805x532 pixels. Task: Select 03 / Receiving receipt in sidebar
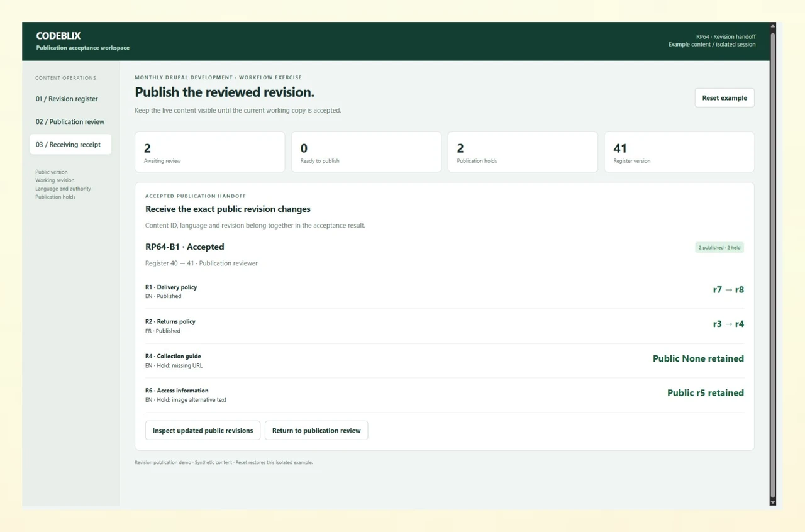coord(70,145)
